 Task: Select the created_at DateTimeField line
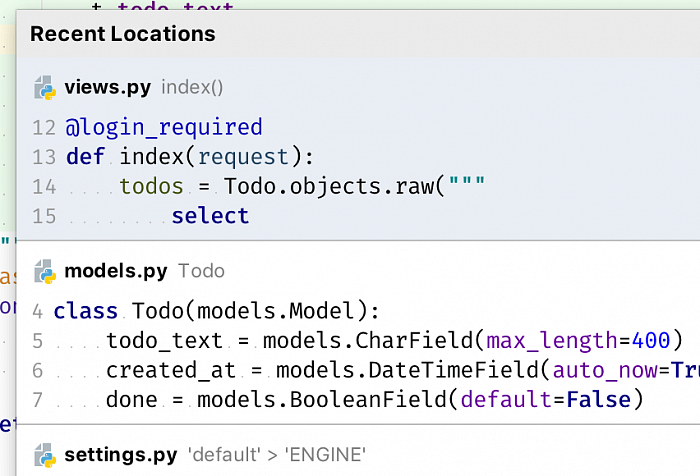[400, 370]
